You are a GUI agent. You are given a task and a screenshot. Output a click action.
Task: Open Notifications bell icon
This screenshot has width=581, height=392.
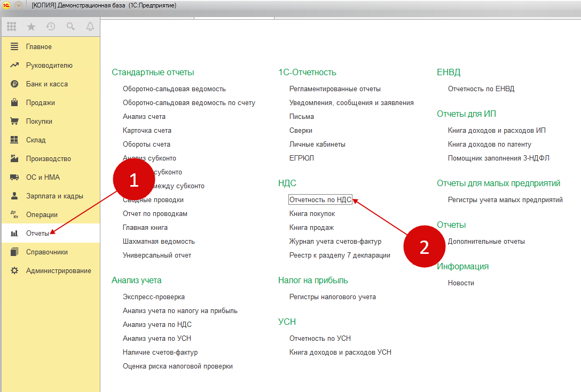tap(90, 26)
